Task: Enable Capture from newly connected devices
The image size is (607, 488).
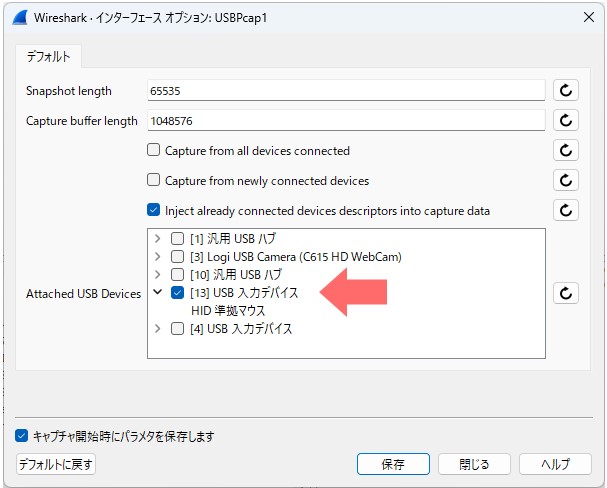Action: point(154,181)
